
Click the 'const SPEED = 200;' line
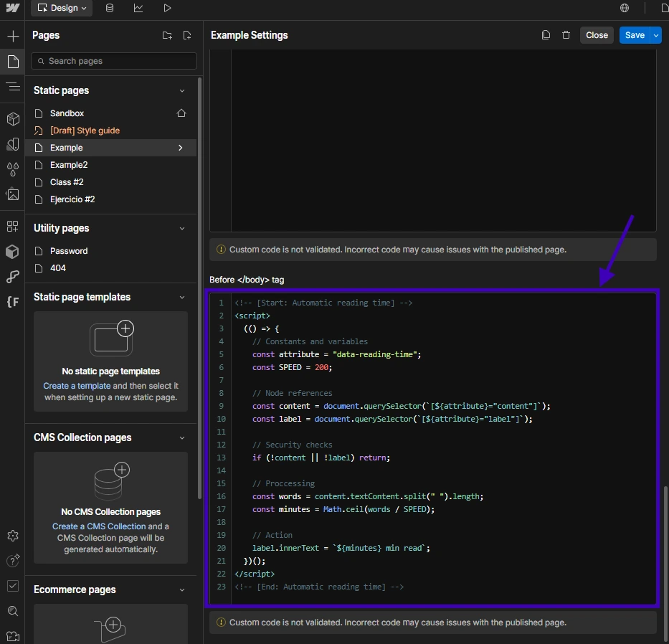click(x=292, y=367)
